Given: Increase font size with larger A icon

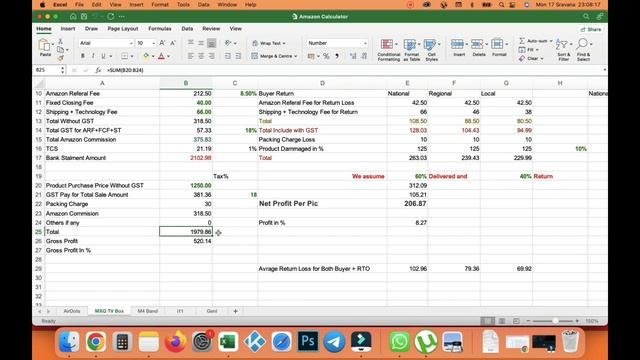Looking at the screenshot, I should click(162, 43).
